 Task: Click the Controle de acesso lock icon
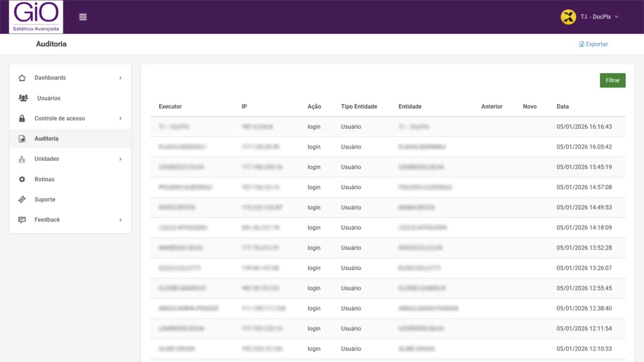22,118
